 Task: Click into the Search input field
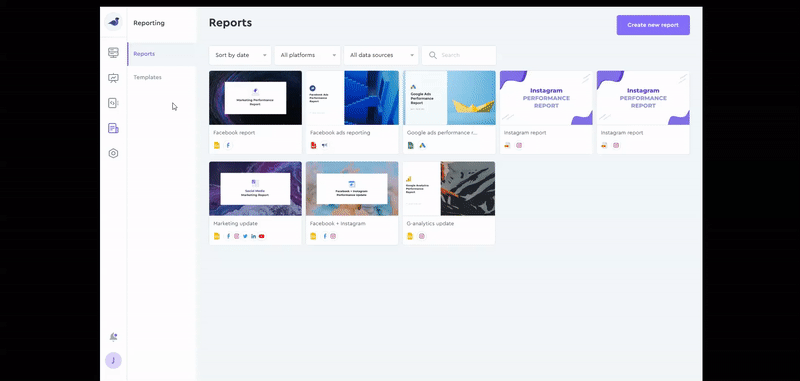click(459, 55)
